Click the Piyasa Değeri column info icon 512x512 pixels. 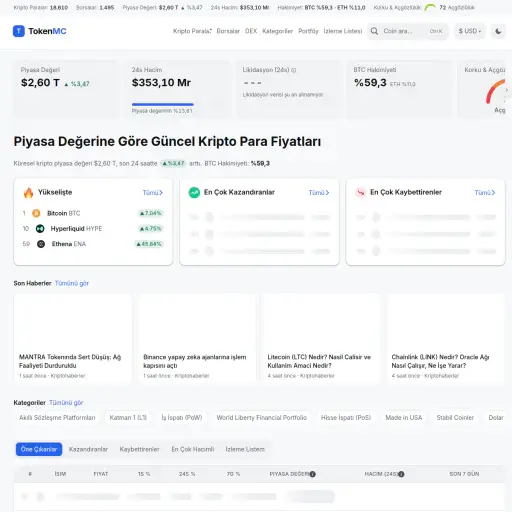tap(312, 474)
